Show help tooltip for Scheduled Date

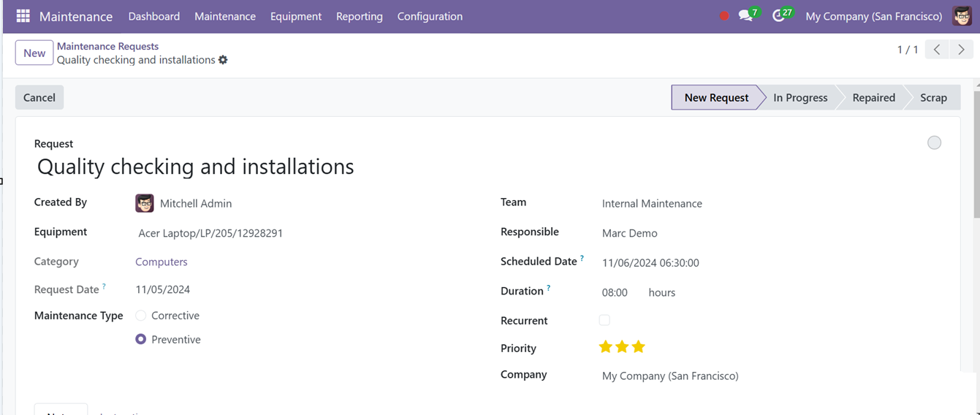[x=582, y=258]
